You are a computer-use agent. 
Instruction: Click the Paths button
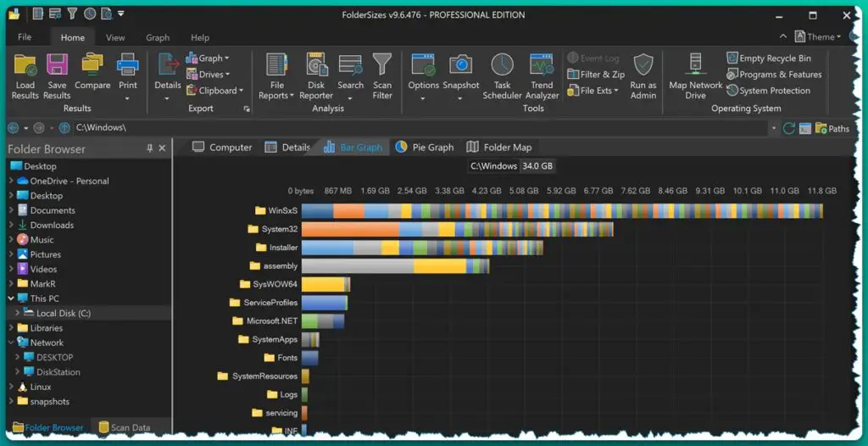832,129
